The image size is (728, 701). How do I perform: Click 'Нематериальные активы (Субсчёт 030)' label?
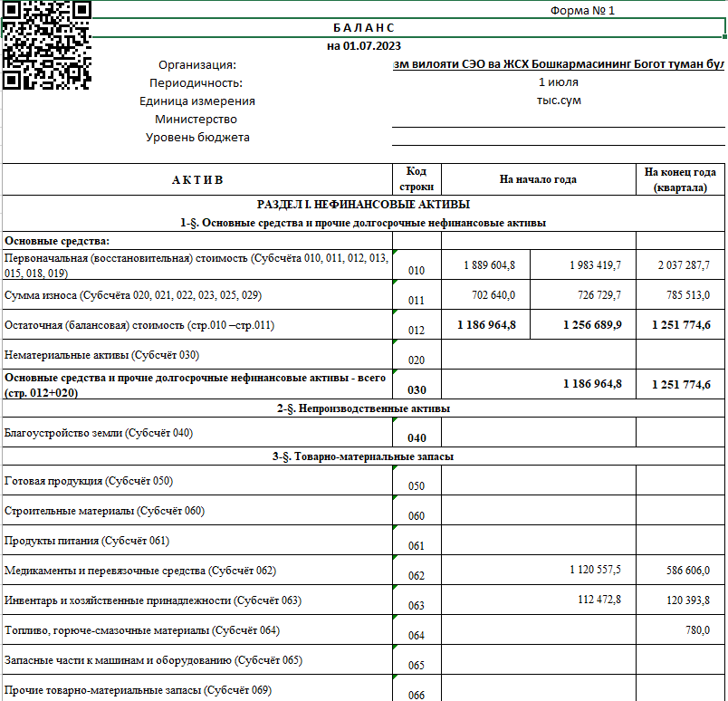tap(101, 355)
